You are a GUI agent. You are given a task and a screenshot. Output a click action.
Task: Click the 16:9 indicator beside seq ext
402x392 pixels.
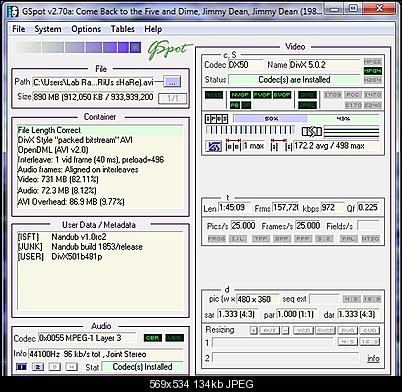pyautogui.click(x=371, y=299)
